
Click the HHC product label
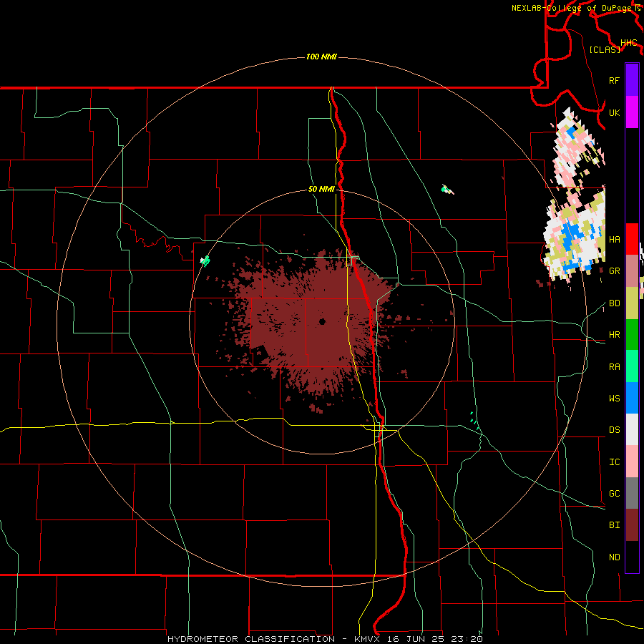coord(628,43)
